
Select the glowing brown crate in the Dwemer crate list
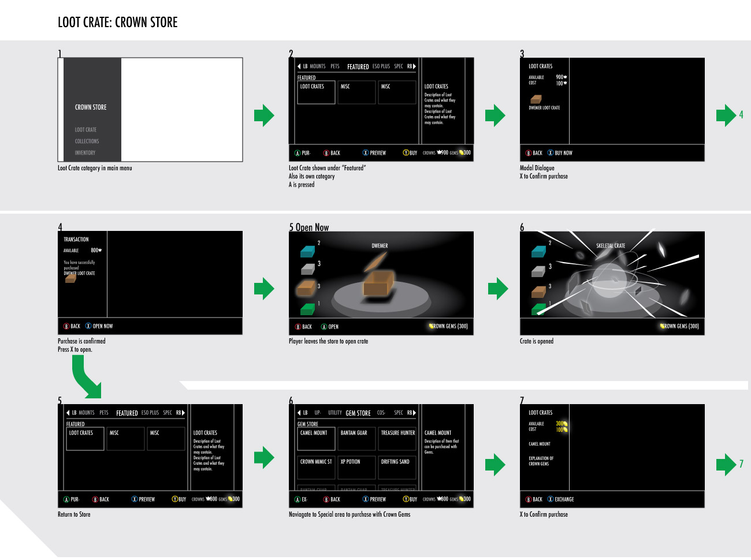pos(306,287)
